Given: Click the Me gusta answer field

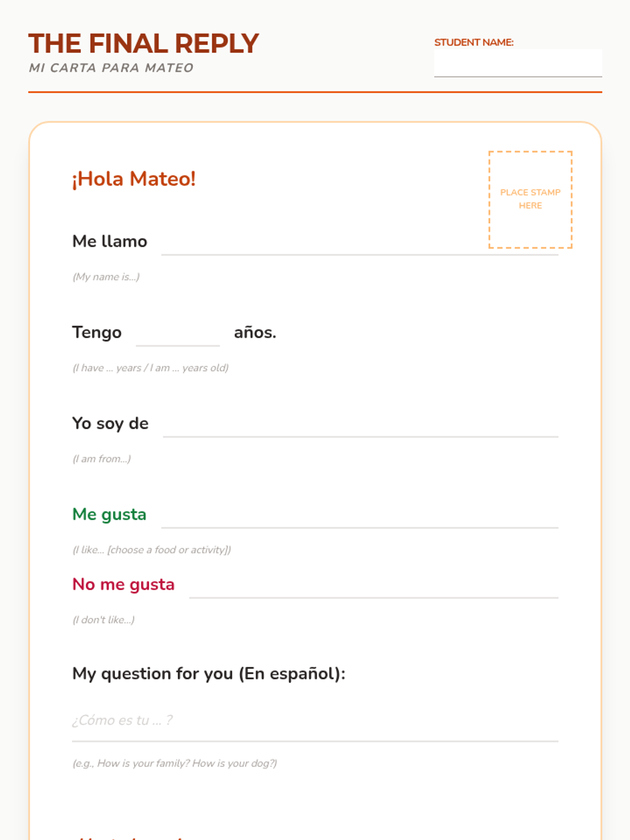Looking at the screenshot, I should point(359,514).
